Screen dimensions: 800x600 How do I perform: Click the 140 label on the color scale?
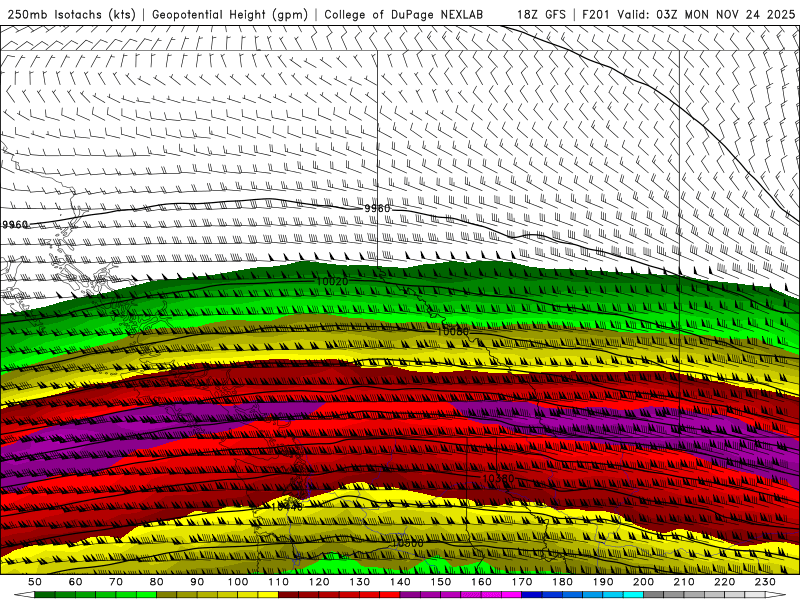tap(400, 582)
